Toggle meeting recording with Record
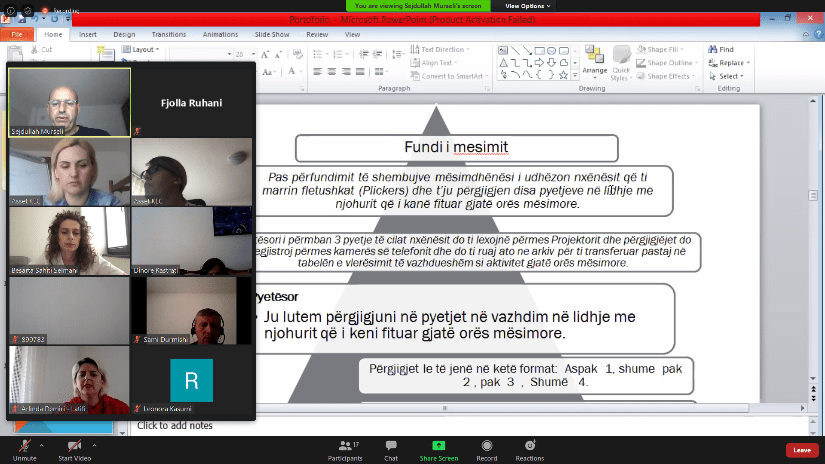The image size is (825, 464). click(x=486, y=446)
